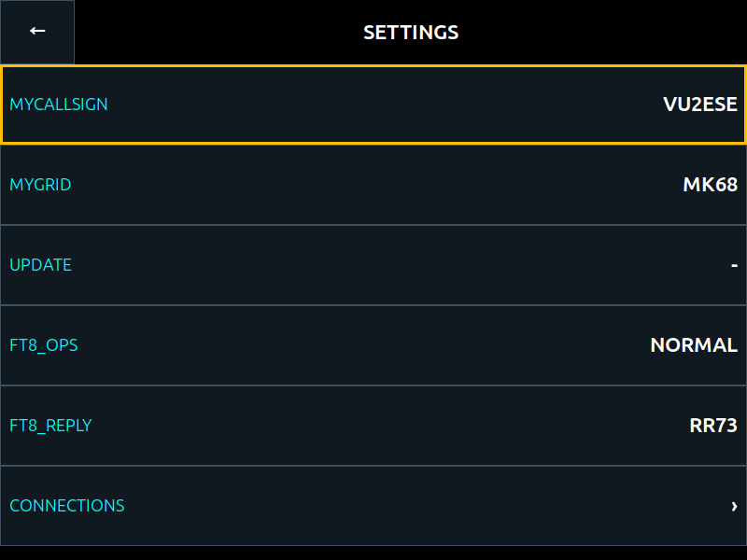Select the MYGRID label

[x=40, y=185]
